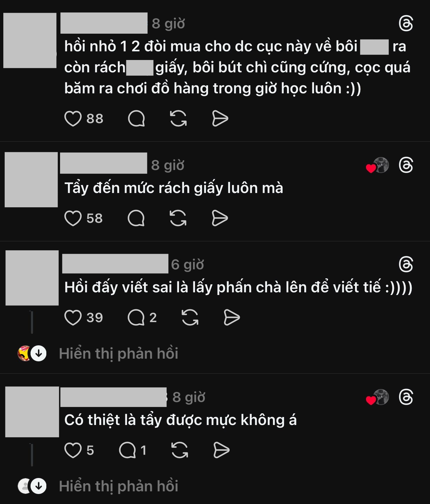The width and height of the screenshot is (430, 504).
Task: Open the Threads icon on the first comment
Action: pyautogui.click(x=406, y=24)
